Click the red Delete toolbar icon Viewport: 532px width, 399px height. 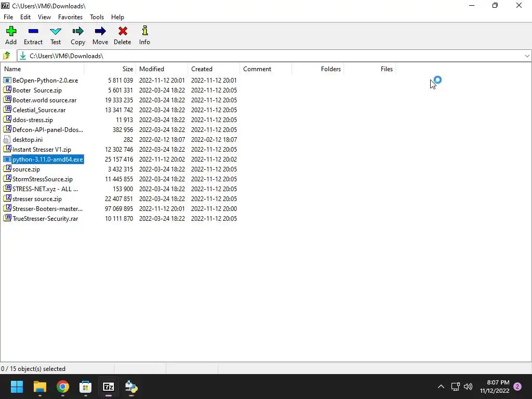(123, 31)
